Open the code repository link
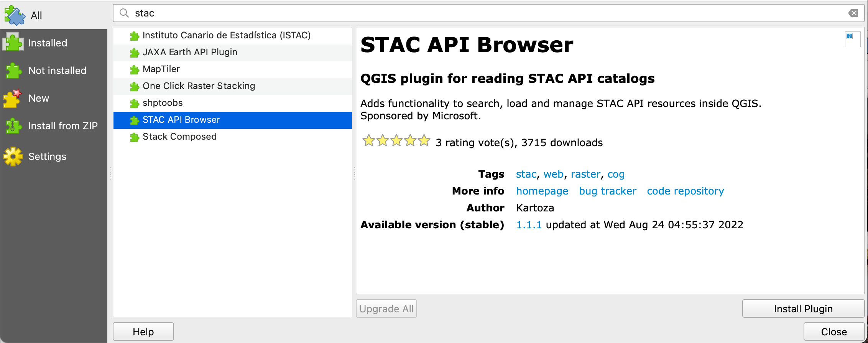The width and height of the screenshot is (868, 343). tap(686, 191)
